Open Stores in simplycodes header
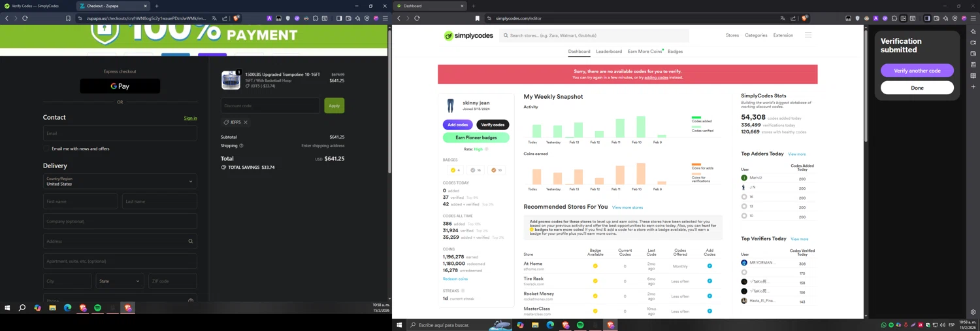The height and width of the screenshot is (331, 980). tap(732, 35)
